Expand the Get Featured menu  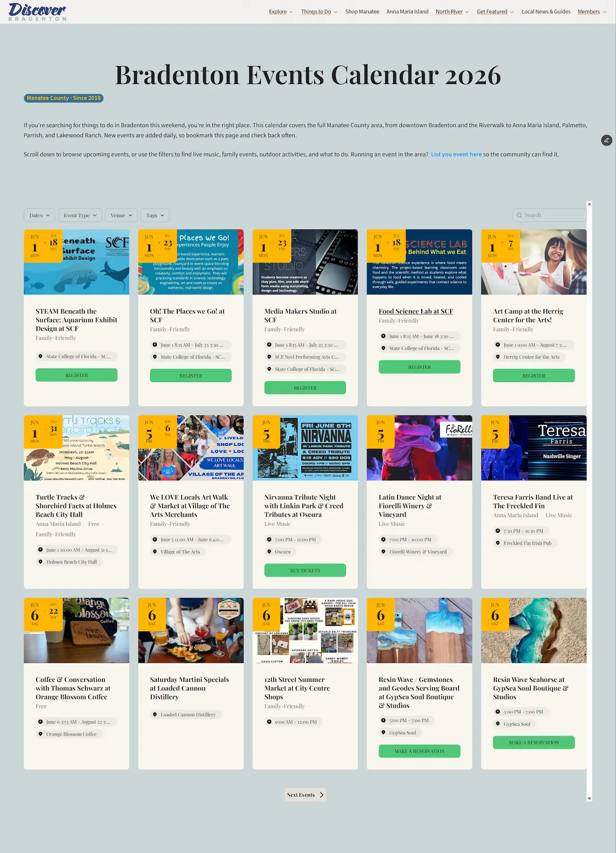tap(495, 12)
